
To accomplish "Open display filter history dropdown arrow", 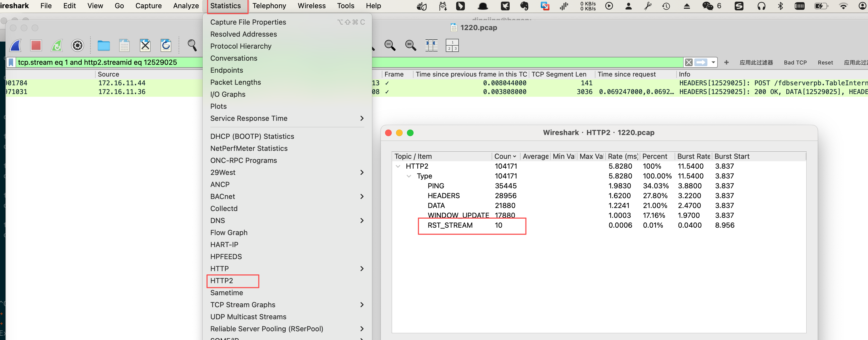I will [713, 62].
